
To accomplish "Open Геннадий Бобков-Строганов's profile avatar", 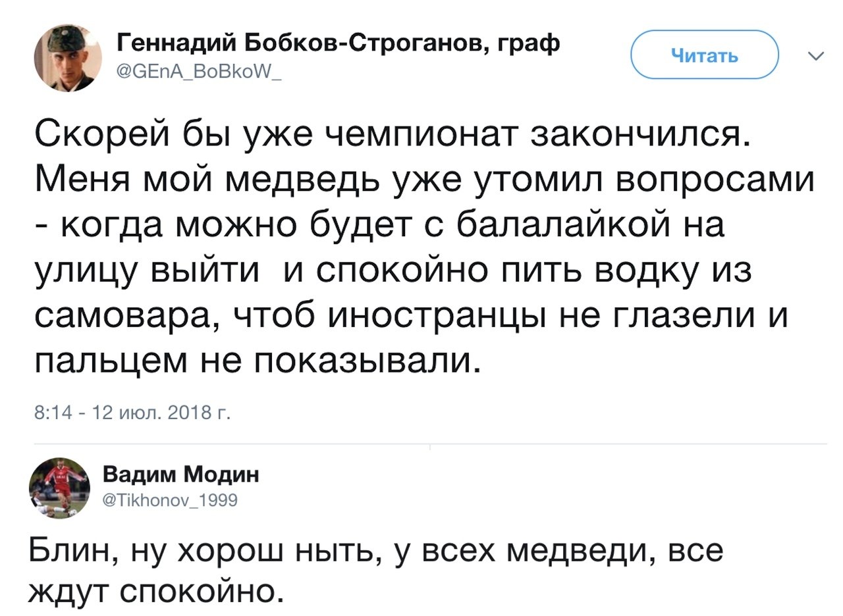I will tap(67, 58).
